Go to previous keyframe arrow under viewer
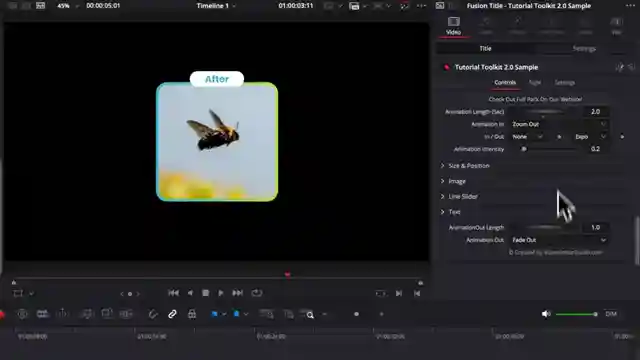 (122, 293)
